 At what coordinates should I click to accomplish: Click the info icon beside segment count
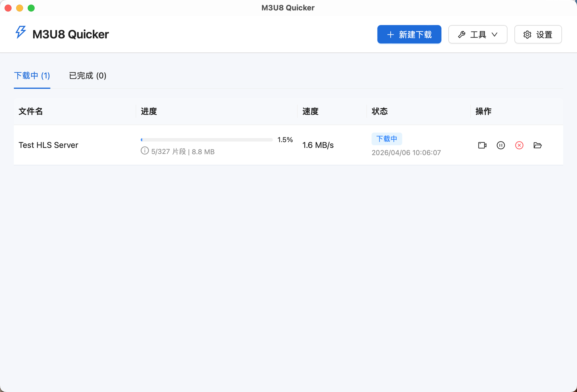click(145, 151)
